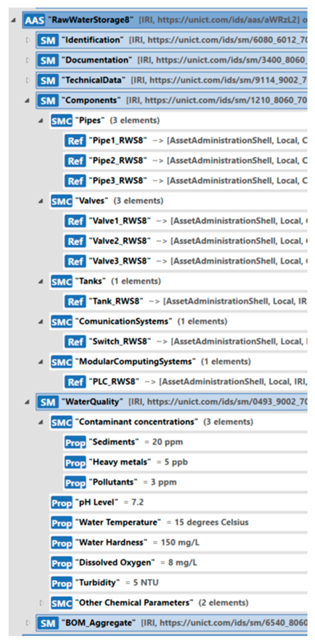
Task: Collapse the WaterQuality submodel
Action: (x=27, y=402)
